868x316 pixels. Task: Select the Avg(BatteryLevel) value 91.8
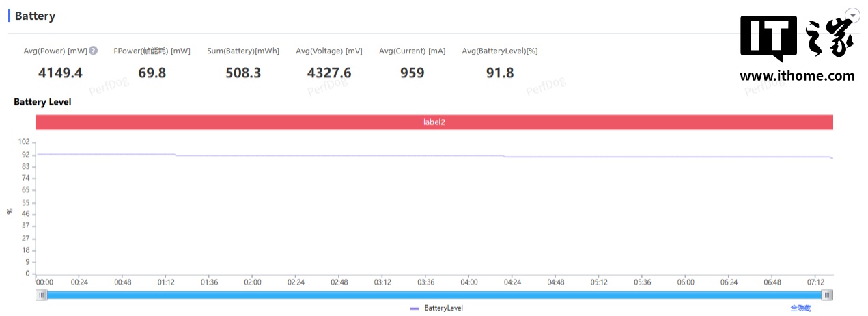499,73
